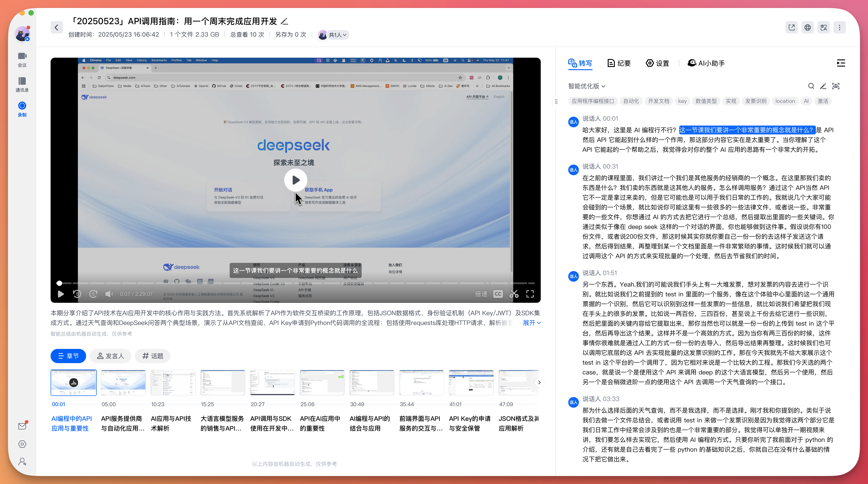Open the mail icon in sidebar
868x484 pixels.
click(22, 426)
